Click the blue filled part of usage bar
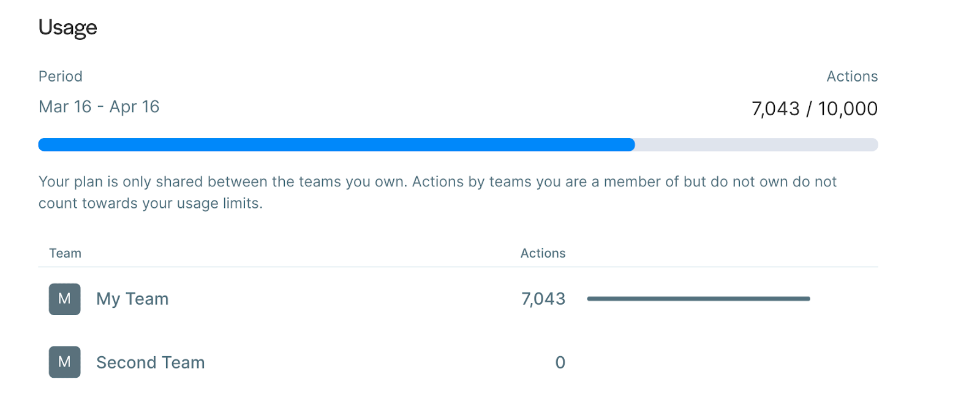Screen dimensions: 980x401 [336, 145]
